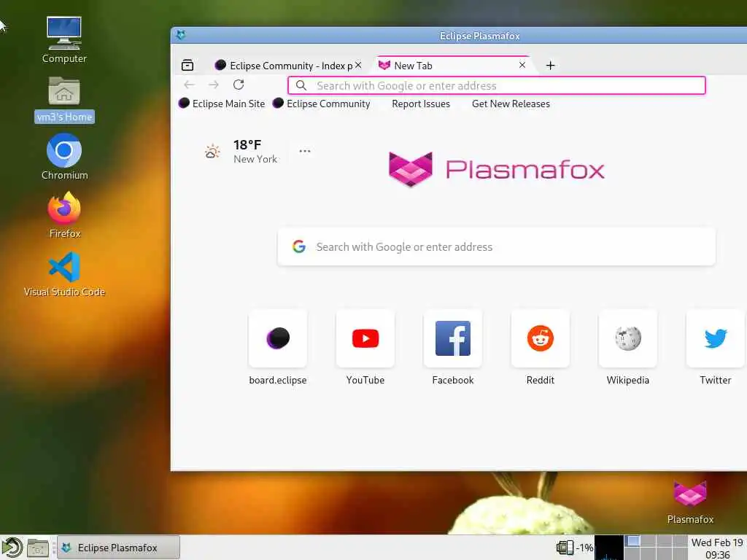Click the Plasmafox logo on new tab
Image resolution: width=747 pixels, height=560 pixels.
pos(496,169)
